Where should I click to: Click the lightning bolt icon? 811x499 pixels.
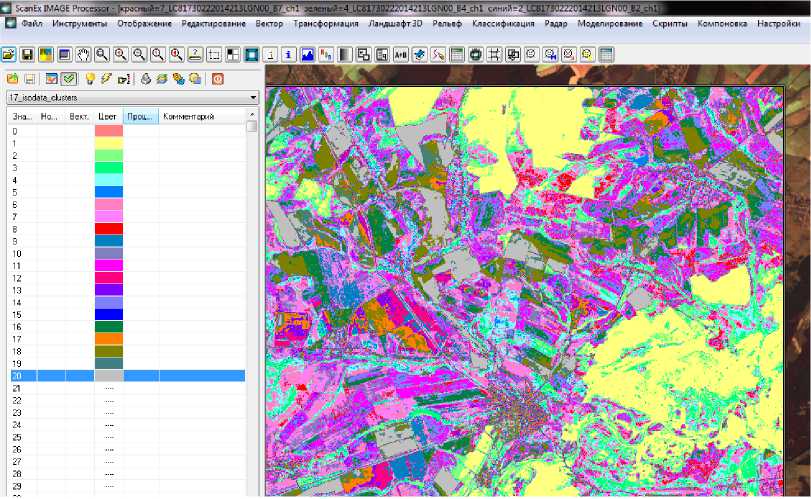tap(106, 78)
